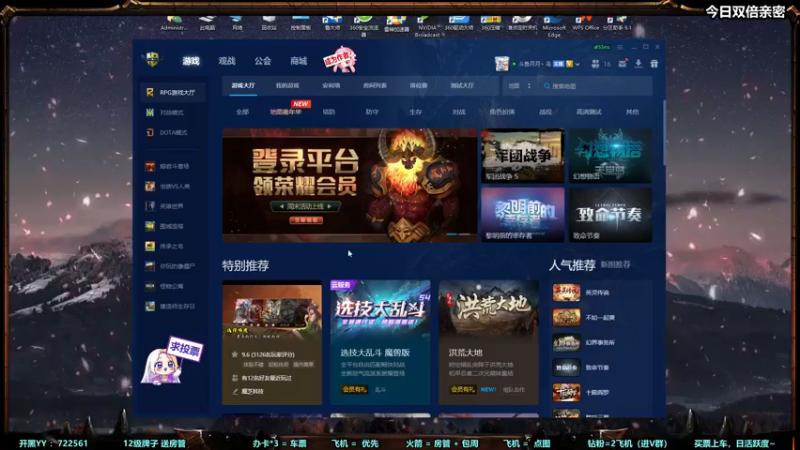Click the 对战模式 sidebar icon
This screenshot has height=450, width=800.
point(149,112)
